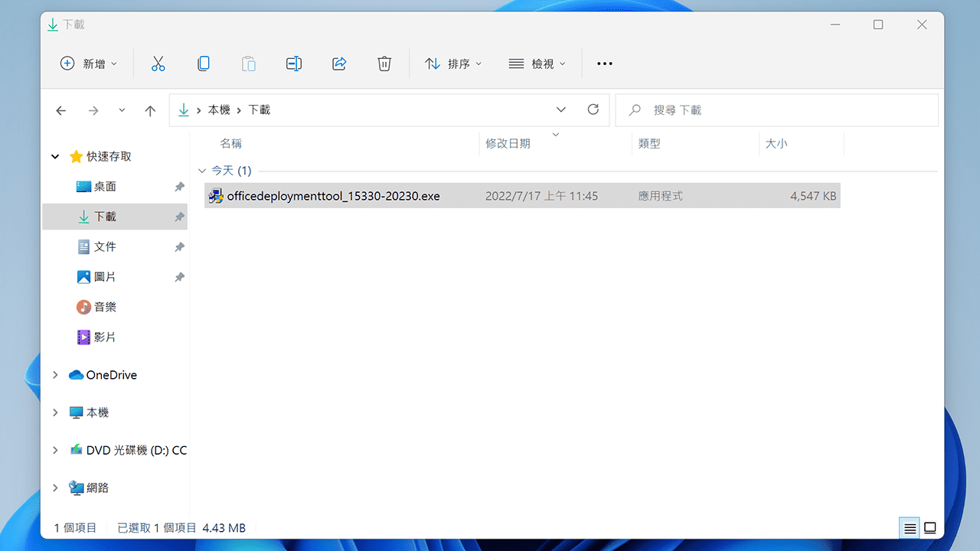
Task: Click the Rename icon in the command bar
Action: pos(293,64)
